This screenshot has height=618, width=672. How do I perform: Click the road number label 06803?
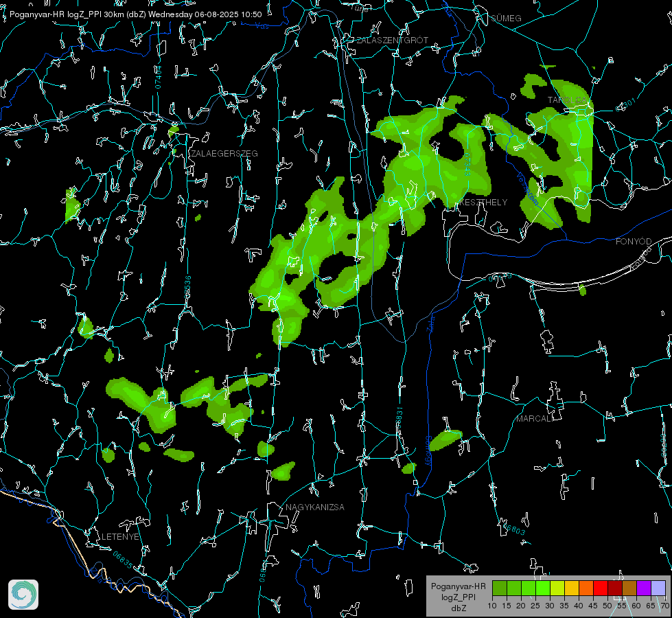point(513,528)
